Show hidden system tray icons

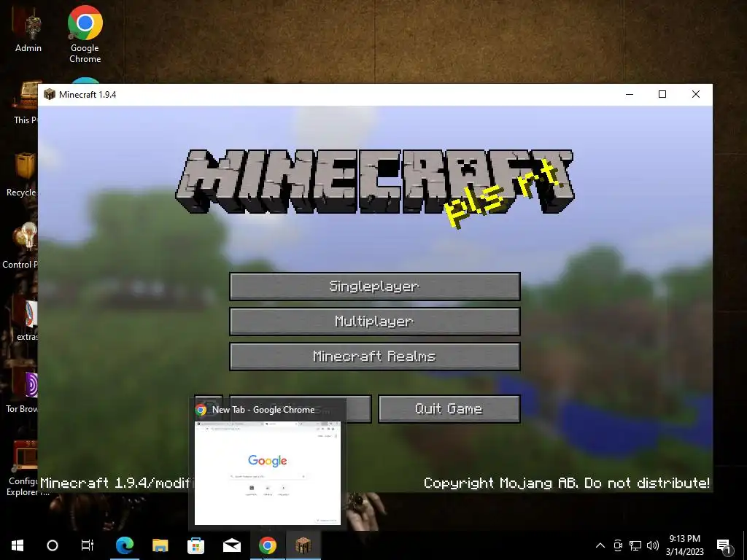600,545
